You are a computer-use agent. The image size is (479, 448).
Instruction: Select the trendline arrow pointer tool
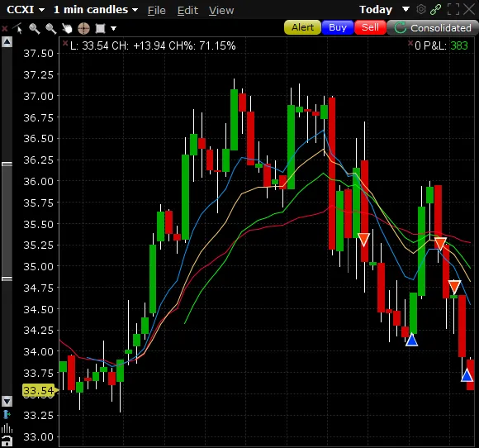tap(18, 28)
